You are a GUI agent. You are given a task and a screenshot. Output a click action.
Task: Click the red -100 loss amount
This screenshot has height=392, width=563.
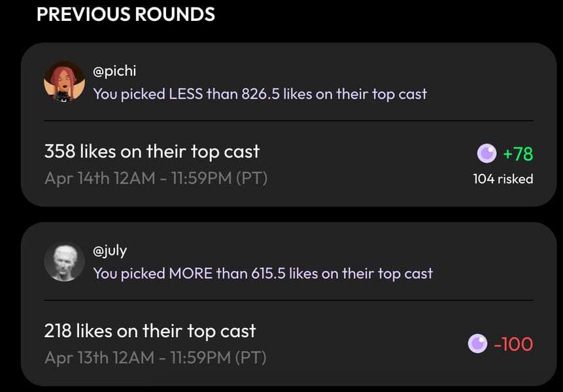click(513, 344)
